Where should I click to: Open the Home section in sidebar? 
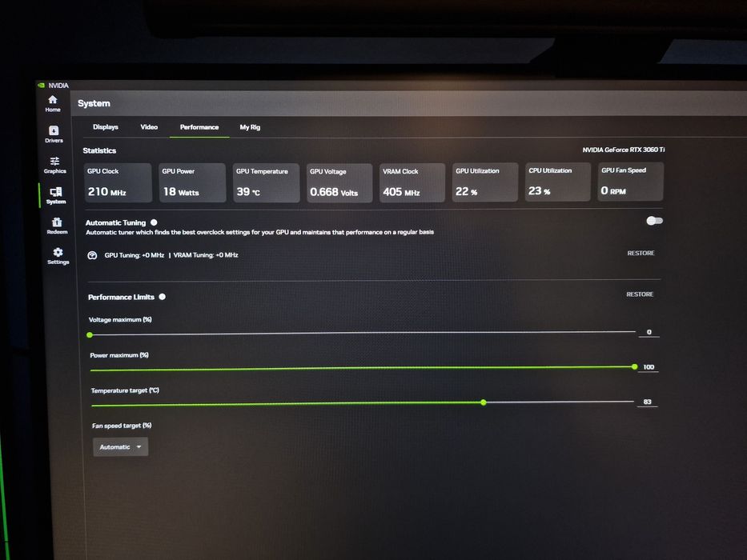53,103
